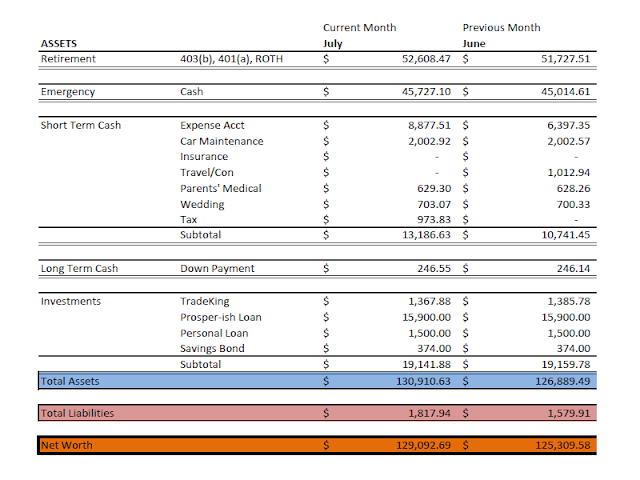Select the Emergency Cash July amount 45,727.10
Viewport: 640px width, 480px height.
click(426, 92)
